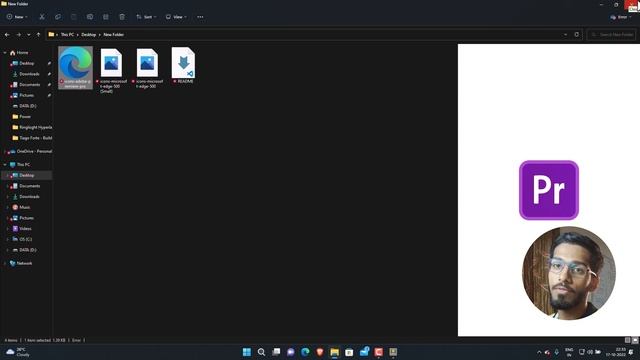Open Videos under This PC
Screen dimensions: 640x360
pyautogui.click(x=25, y=229)
